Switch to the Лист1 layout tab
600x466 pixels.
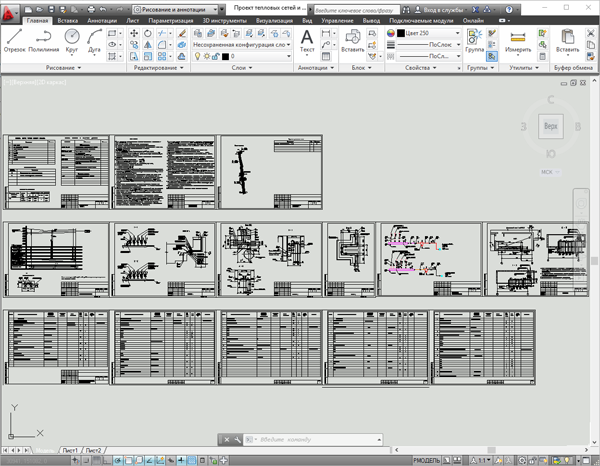70,450
